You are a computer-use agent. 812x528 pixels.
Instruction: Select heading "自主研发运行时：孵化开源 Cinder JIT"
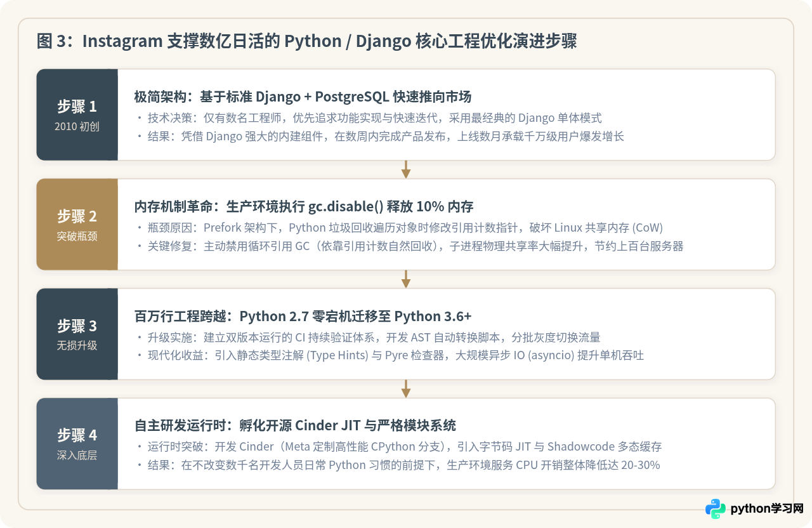pos(295,426)
